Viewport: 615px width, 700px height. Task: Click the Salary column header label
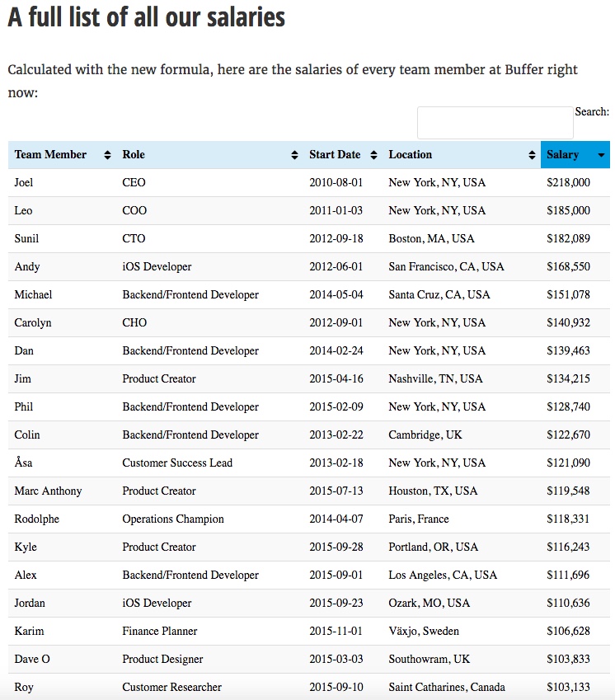563,155
